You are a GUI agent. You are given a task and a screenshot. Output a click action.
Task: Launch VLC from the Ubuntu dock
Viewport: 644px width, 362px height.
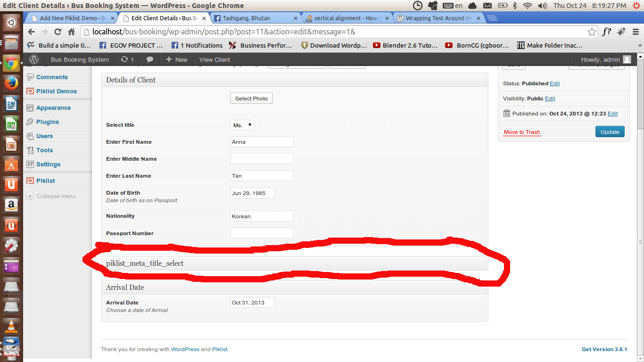coord(11,326)
